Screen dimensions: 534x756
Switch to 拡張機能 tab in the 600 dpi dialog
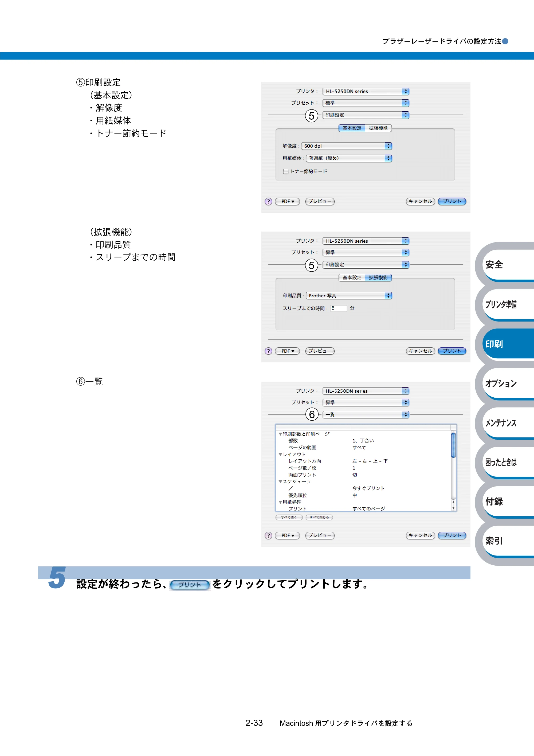[378, 128]
